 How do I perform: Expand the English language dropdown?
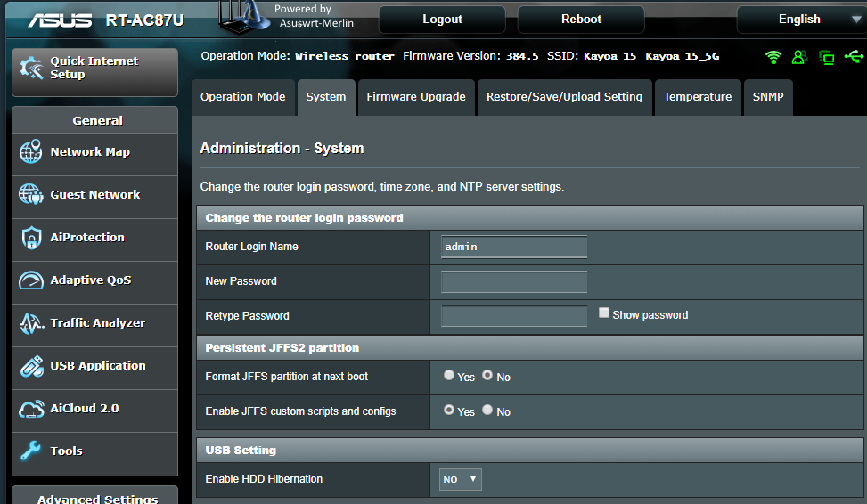[x=800, y=20]
